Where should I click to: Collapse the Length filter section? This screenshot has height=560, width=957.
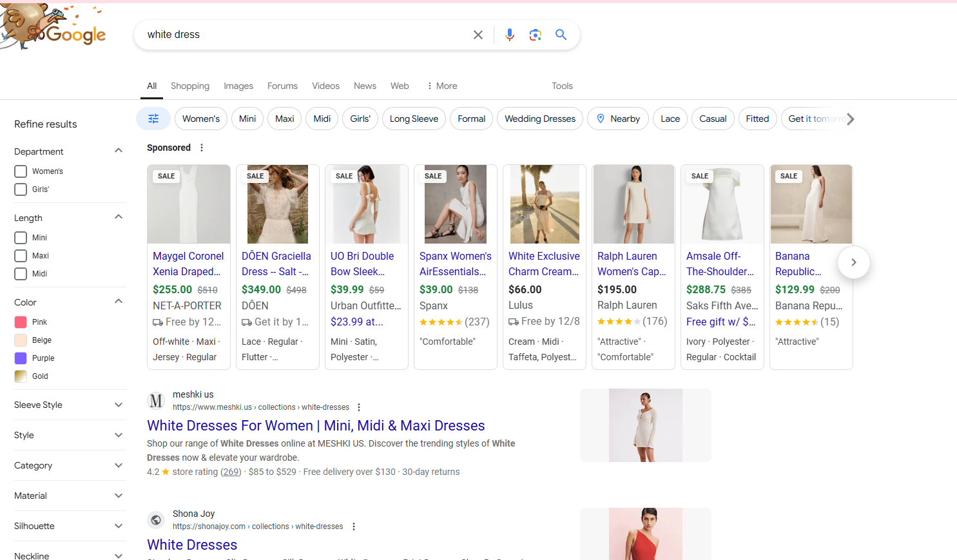pyautogui.click(x=119, y=217)
